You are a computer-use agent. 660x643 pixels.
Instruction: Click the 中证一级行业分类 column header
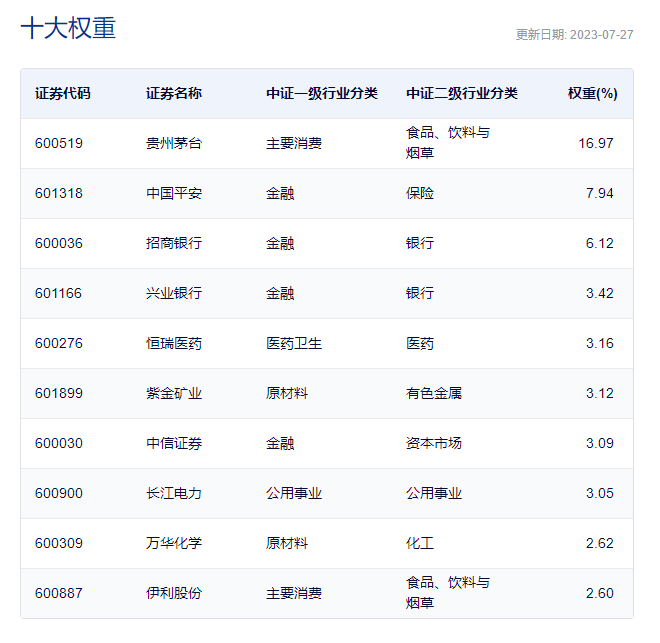click(322, 93)
